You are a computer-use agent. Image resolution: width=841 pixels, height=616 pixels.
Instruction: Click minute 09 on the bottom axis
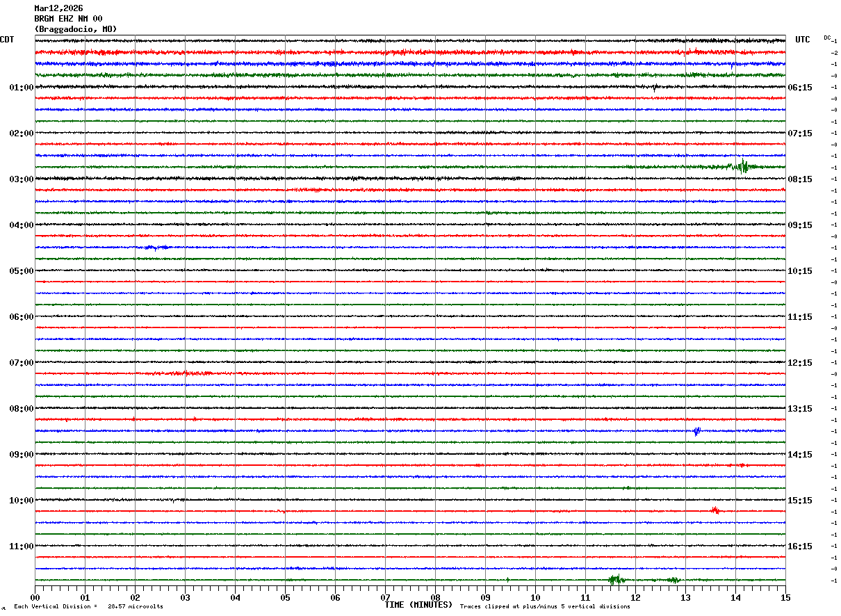485,597
